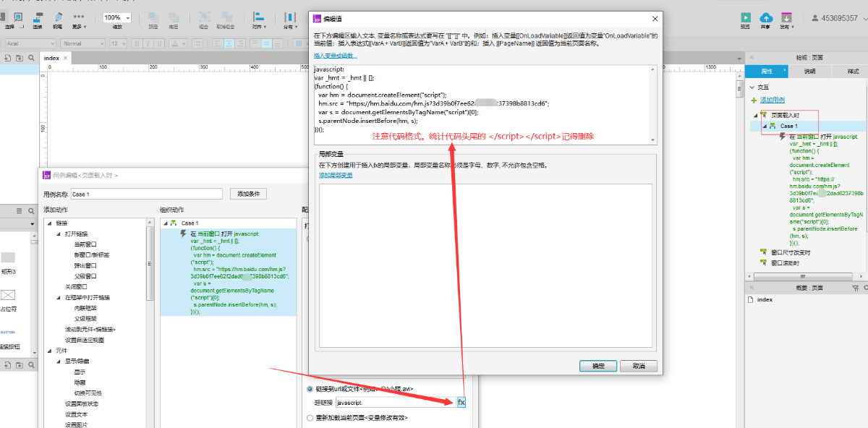
Task: Collapse the 页面载入时 event node
Action: [x=756, y=116]
